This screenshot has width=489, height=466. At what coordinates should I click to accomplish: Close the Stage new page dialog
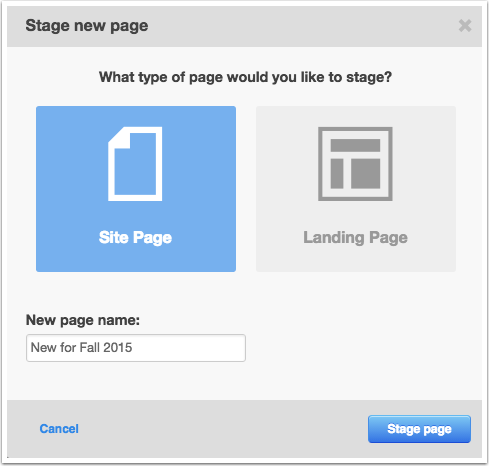pyautogui.click(x=465, y=26)
